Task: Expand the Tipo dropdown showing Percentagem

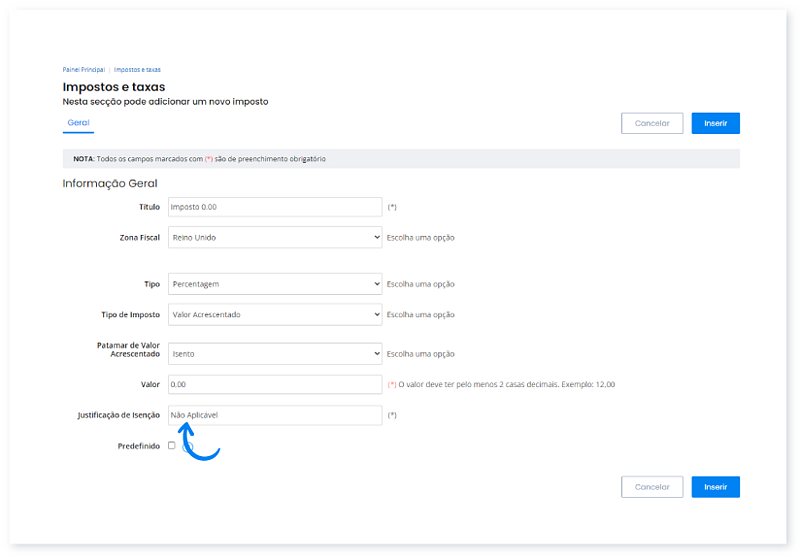Action: pyautogui.click(x=274, y=284)
